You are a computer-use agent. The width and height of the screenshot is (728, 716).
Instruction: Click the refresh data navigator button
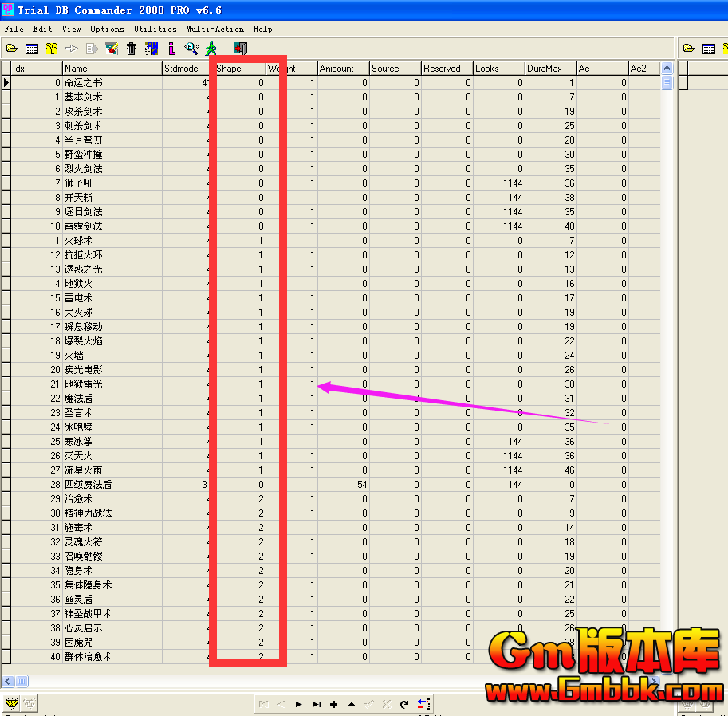(404, 704)
